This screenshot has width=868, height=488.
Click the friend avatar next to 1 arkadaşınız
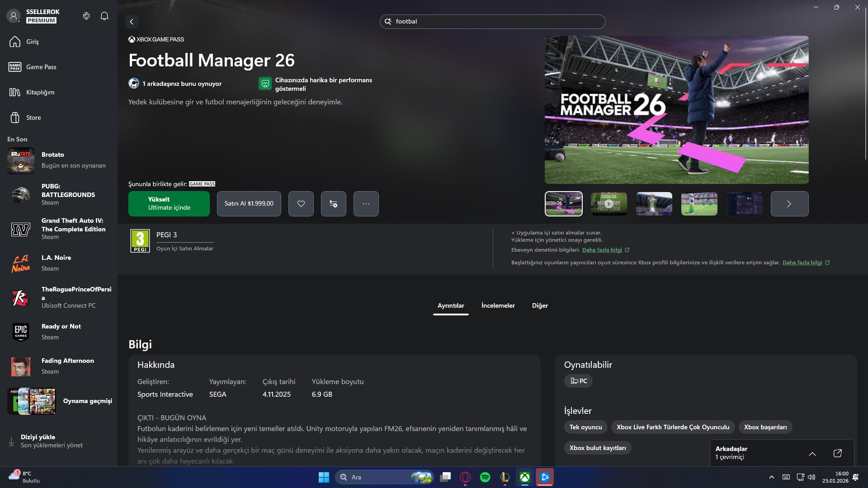click(x=134, y=84)
